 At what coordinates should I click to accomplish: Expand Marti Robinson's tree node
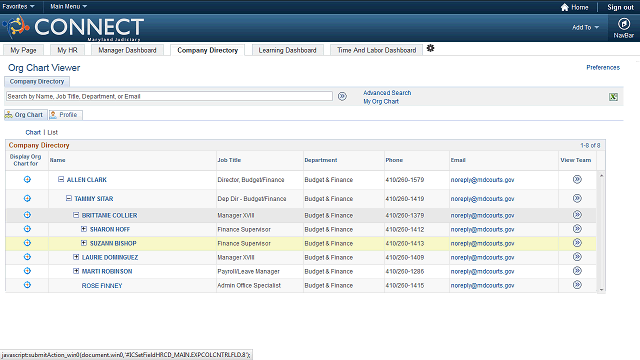[x=76, y=271]
